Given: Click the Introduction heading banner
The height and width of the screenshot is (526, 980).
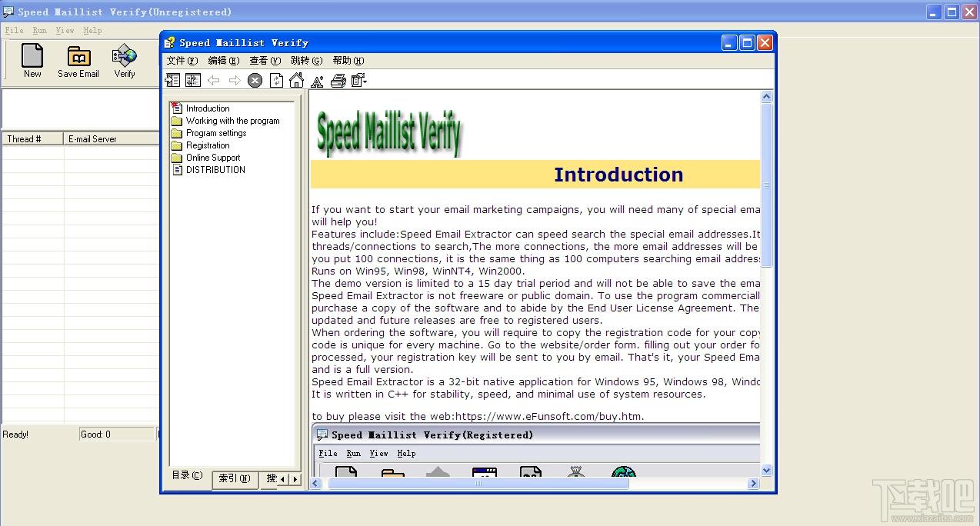Looking at the screenshot, I should (535, 175).
